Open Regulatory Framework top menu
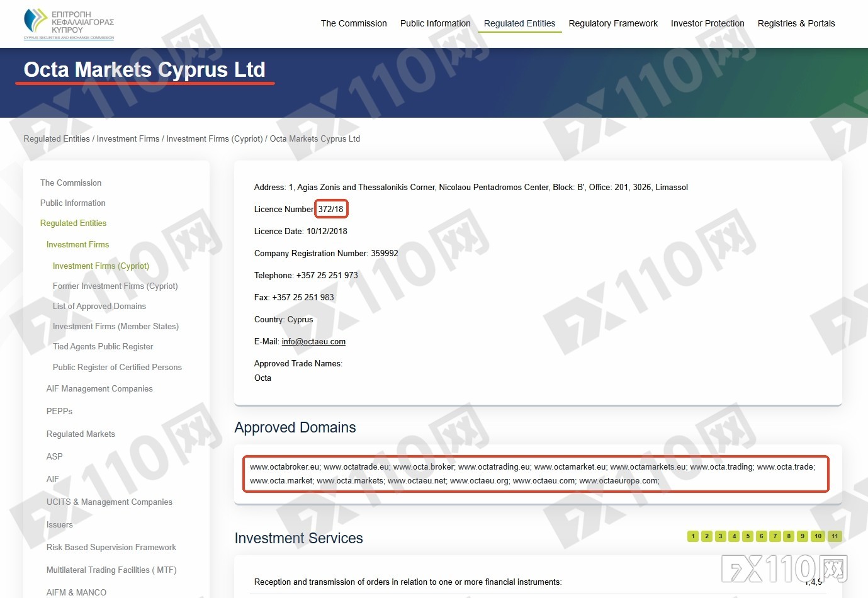The width and height of the screenshot is (868, 598). pos(613,23)
